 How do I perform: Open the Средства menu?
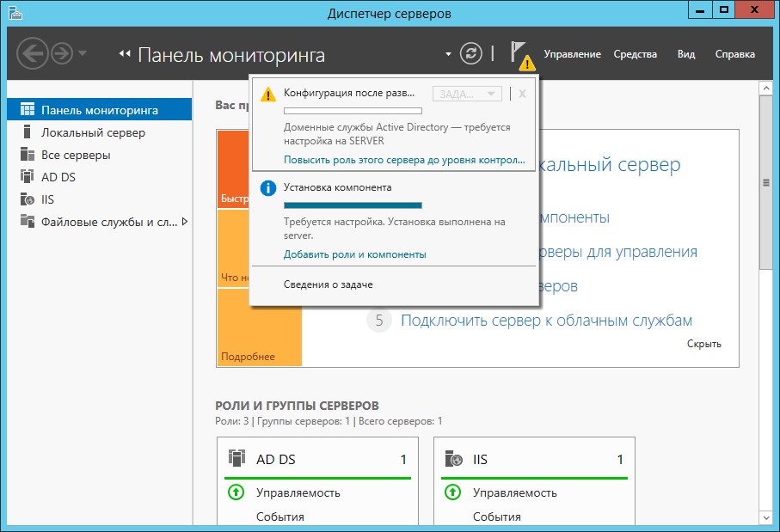point(636,54)
